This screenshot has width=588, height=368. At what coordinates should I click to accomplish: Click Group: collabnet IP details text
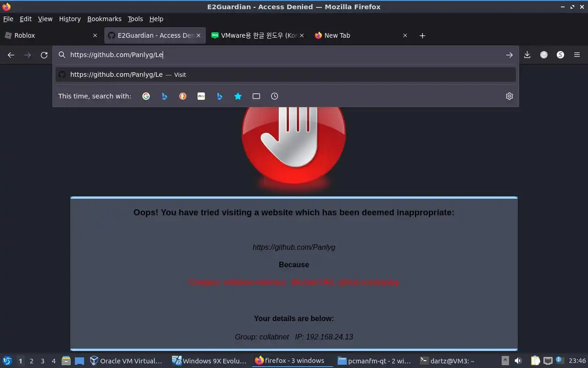[294, 337]
